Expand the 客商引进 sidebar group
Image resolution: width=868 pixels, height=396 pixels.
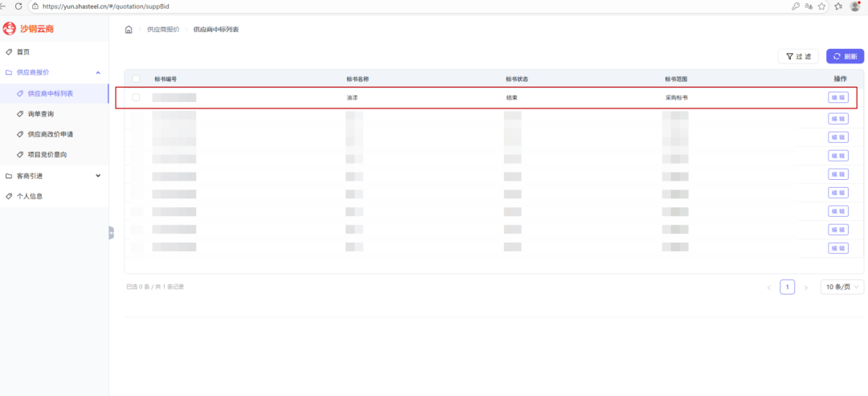point(98,176)
